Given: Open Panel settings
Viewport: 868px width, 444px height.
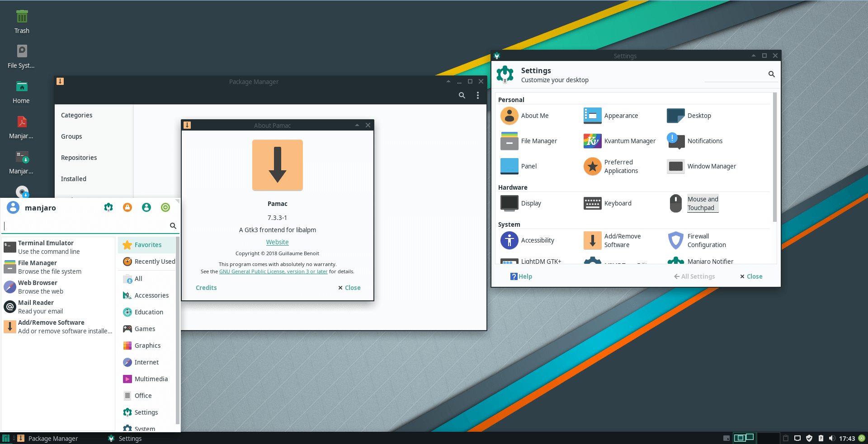Looking at the screenshot, I should (519, 167).
